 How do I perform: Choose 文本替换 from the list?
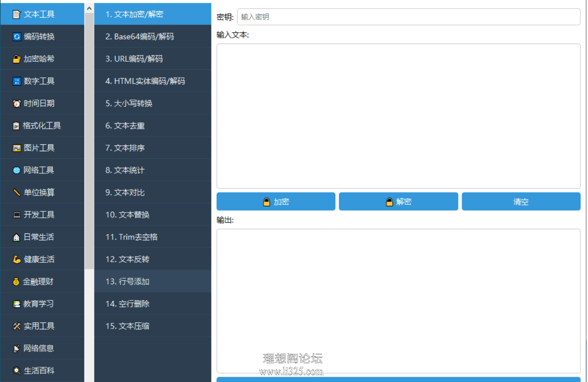153,215
